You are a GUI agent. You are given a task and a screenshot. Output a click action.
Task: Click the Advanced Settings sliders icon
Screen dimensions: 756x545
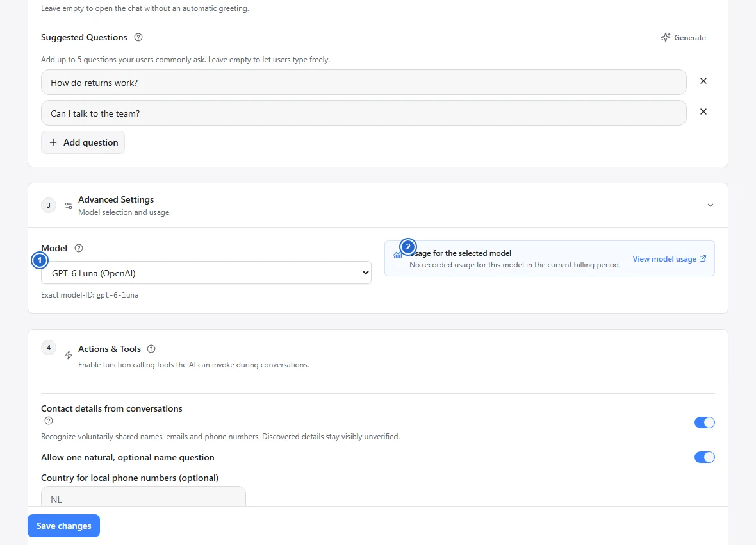click(69, 206)
